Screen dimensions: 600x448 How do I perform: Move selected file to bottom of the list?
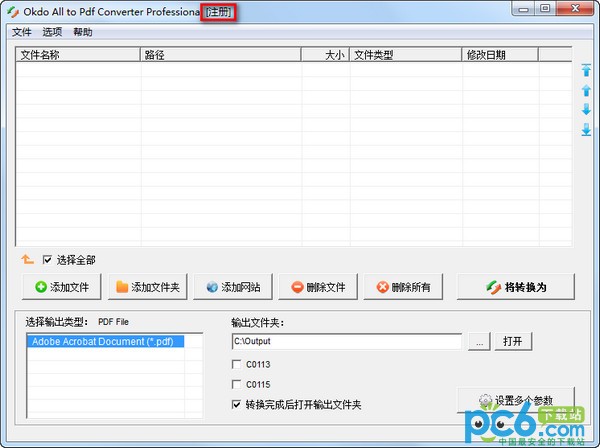[586, 130]
